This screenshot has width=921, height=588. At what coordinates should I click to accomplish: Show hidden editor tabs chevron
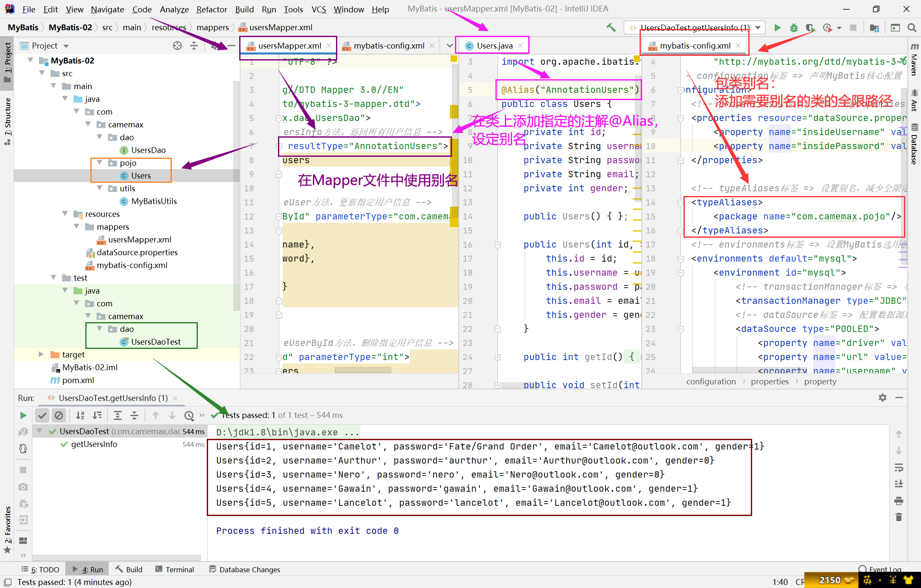(449, 46)
